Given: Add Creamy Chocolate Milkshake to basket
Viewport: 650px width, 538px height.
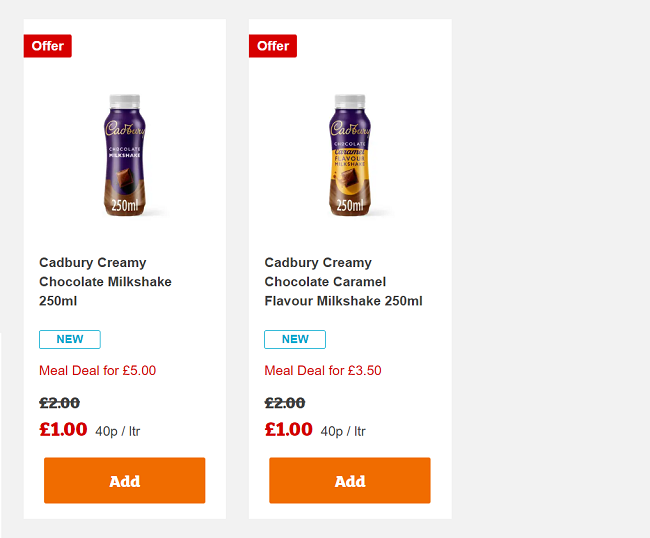Looking at the screenshot, I should coord(125,481).
